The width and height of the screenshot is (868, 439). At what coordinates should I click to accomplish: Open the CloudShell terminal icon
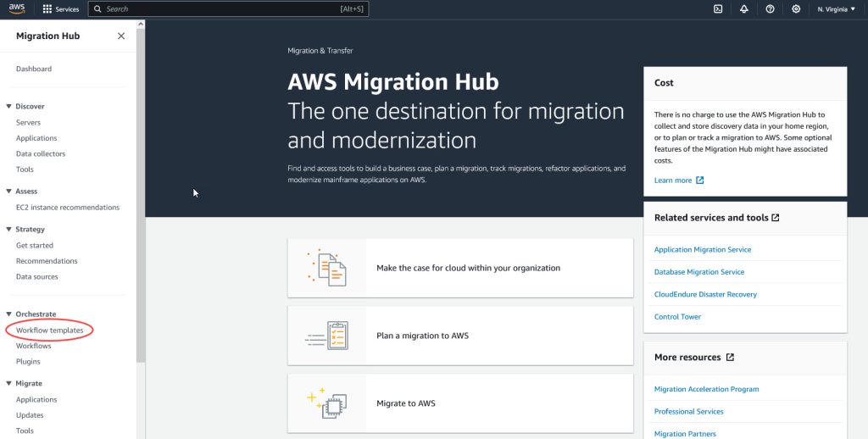tap(718, 8)
